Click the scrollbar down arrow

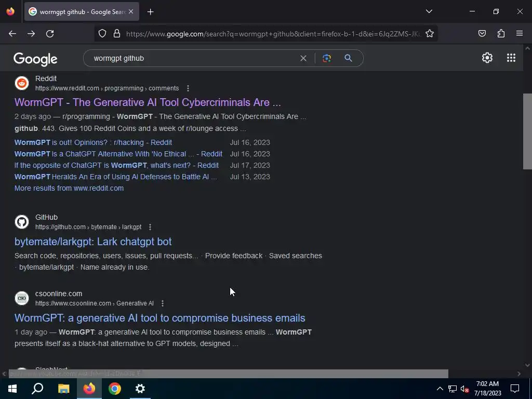[527, 365]
